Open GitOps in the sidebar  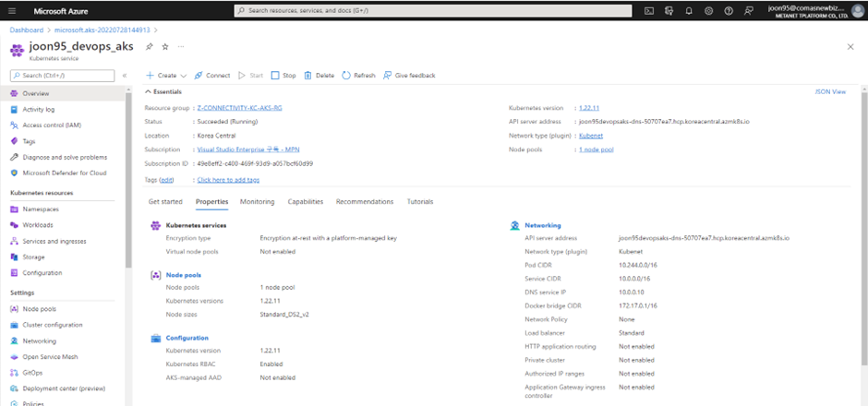pyautogui.click(x=32, y=373)
